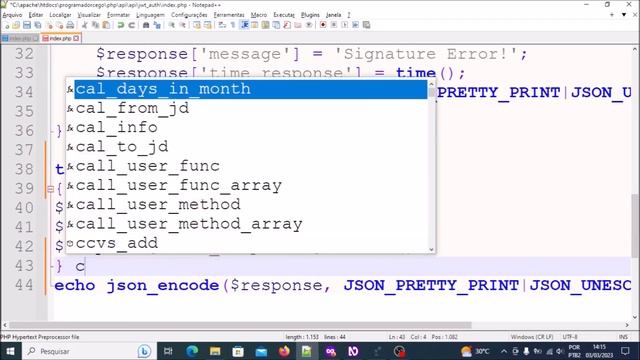Pick call_user_method_array suggestion
The height and width of the screenshot is (360, 640).
point(247,224)
